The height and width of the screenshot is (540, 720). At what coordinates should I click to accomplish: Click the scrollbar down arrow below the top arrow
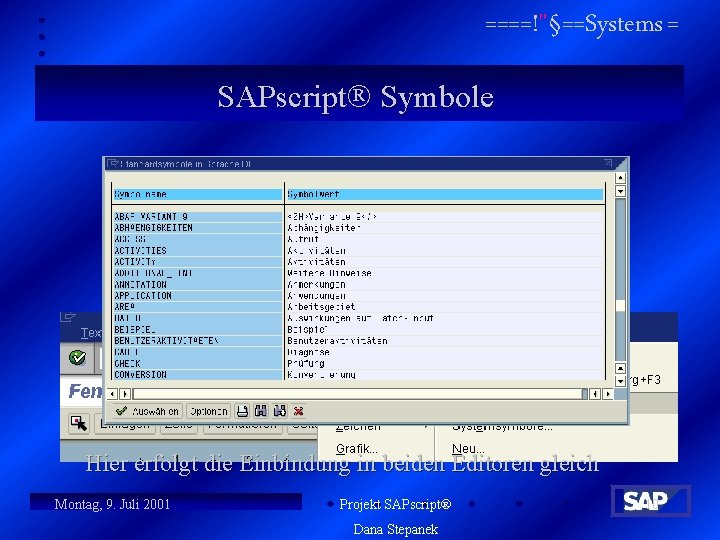620,191
